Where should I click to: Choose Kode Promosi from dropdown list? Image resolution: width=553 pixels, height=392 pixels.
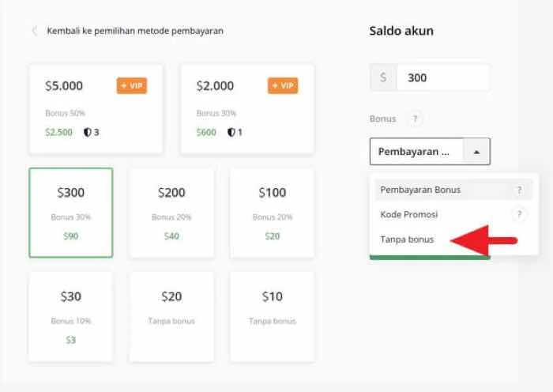[x=409, y=214]
